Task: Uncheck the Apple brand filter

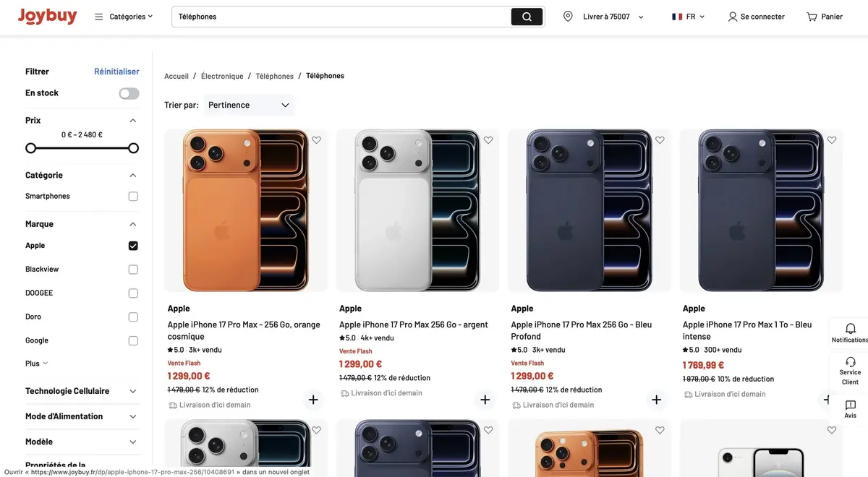Action: pos(133,245)
